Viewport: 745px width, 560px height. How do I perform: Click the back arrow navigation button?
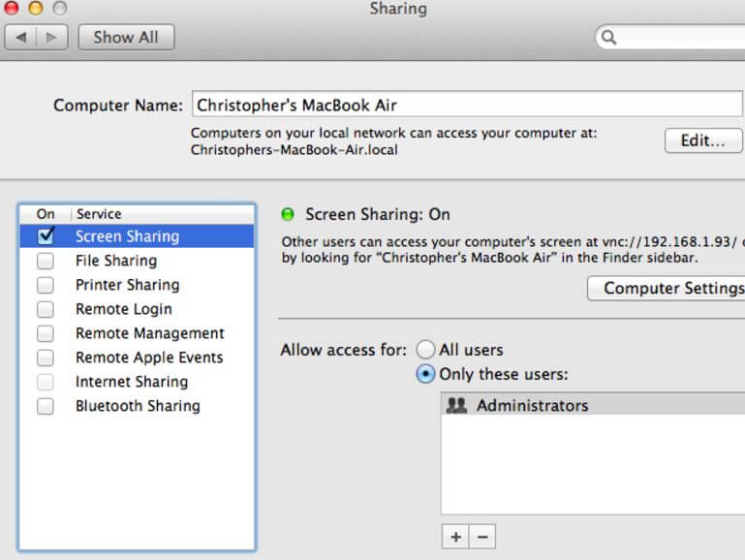point(20,37)
